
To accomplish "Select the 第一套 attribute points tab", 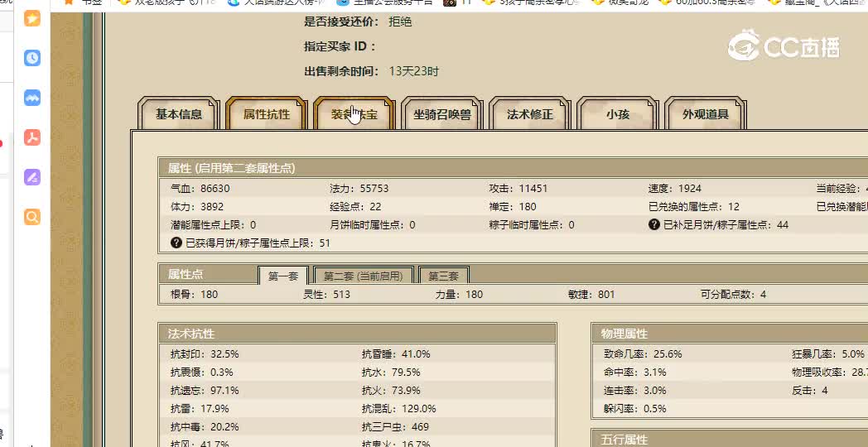I will pos(283,276).
